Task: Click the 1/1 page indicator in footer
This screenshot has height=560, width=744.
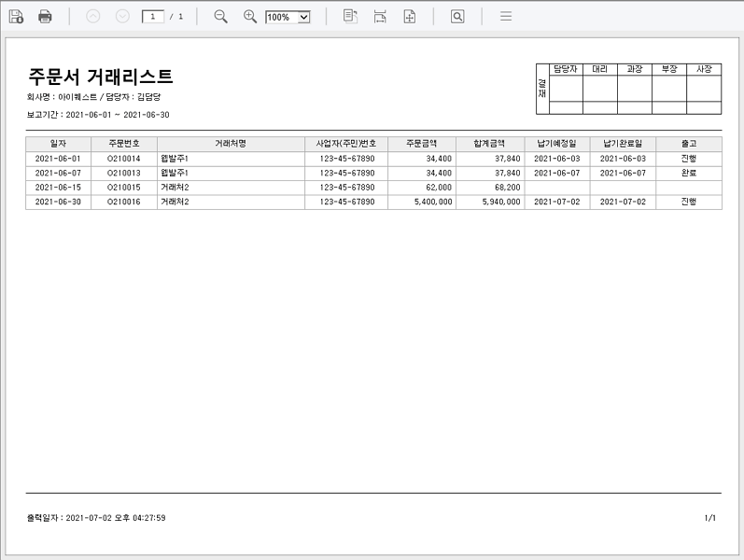Action: pos(709,518)
